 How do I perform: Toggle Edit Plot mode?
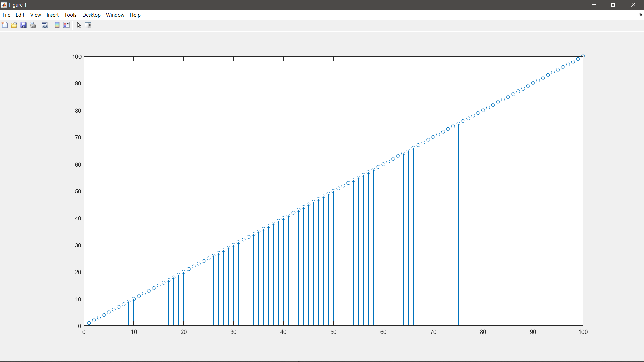(x=78, y=25)
